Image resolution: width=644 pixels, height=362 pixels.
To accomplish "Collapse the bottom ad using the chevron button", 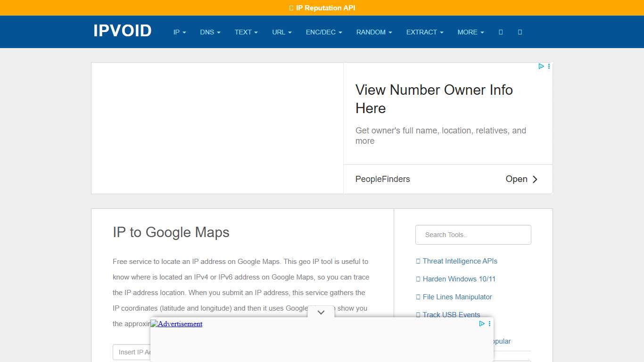I will coord(321,312).
